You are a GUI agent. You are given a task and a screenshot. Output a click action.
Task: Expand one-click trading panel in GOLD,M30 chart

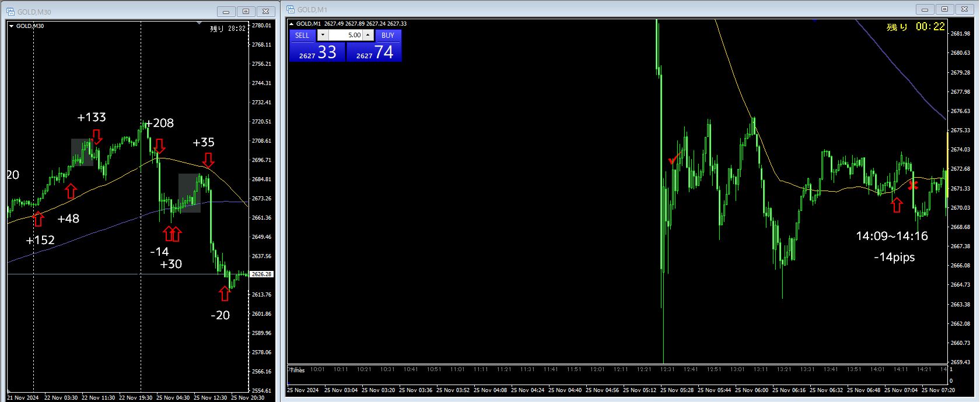tap(11, 26)
